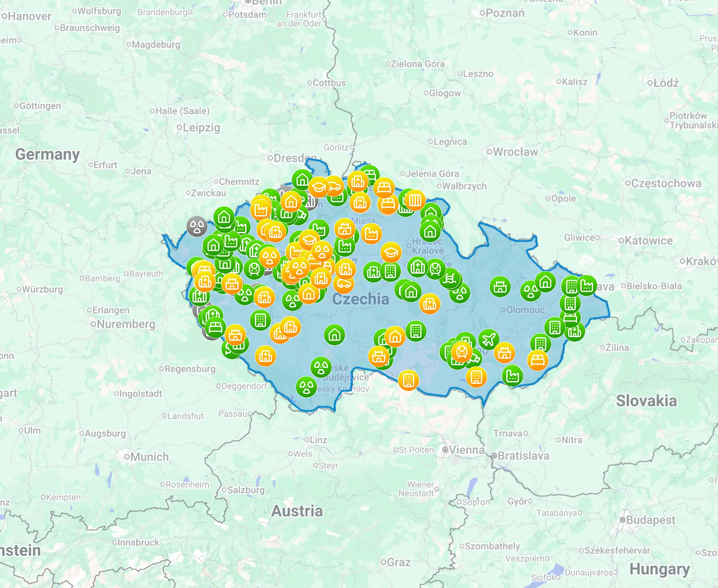This screenshot has height=588, width=718.
Task: Select the green airplane marker
Action: coord(488,340)
